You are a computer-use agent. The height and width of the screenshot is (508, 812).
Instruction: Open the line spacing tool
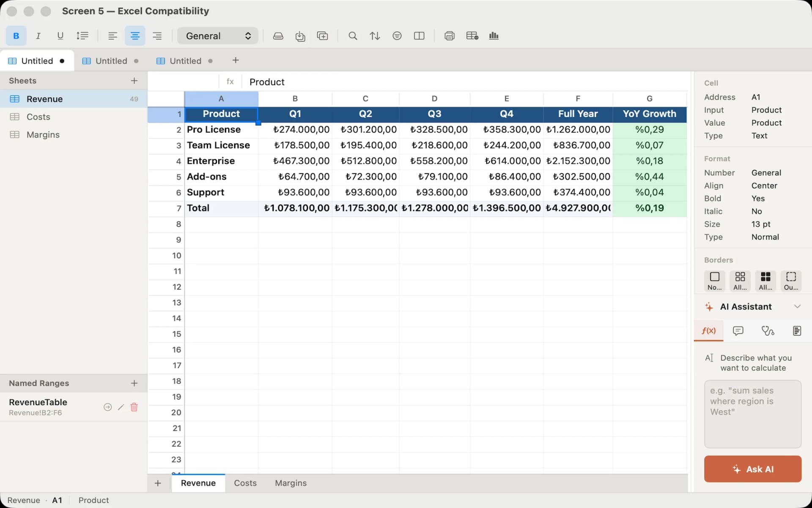(x=82, y=36)
